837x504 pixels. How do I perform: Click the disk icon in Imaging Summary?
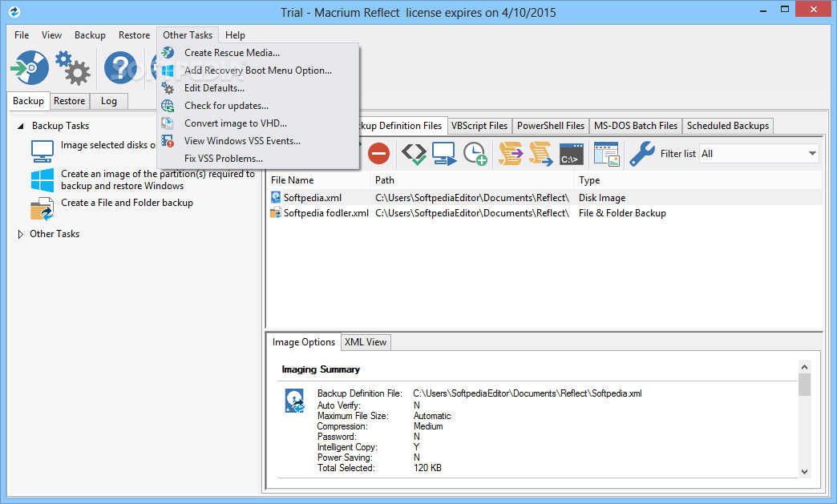[x=295, y=401]
